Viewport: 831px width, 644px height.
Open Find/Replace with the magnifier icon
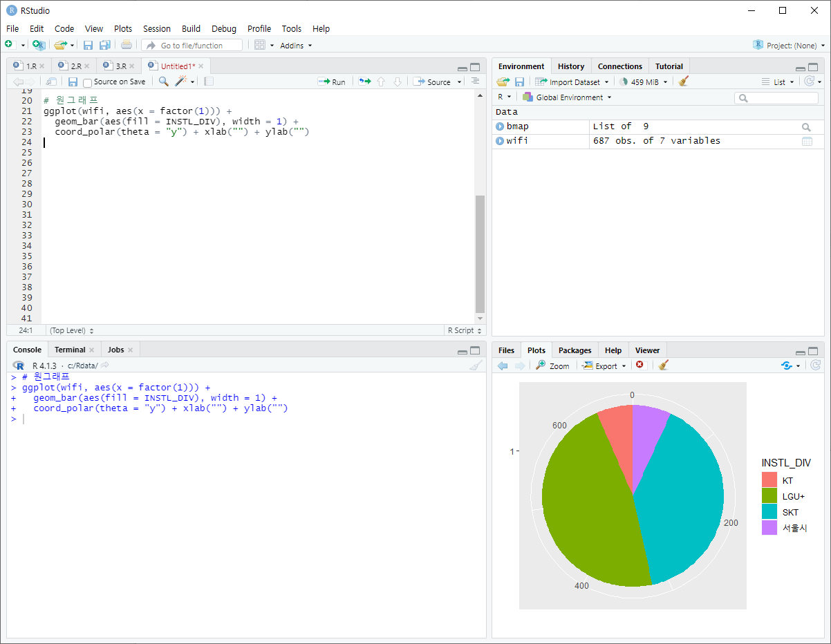164,82
